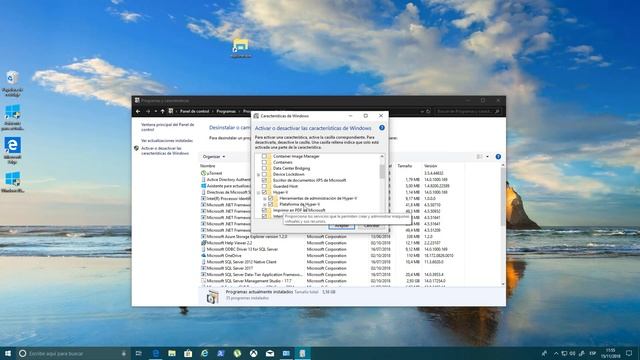640x360 pixels.
Task: Enable the Data Center Bridging checkbox
Action: pos(264,168)
